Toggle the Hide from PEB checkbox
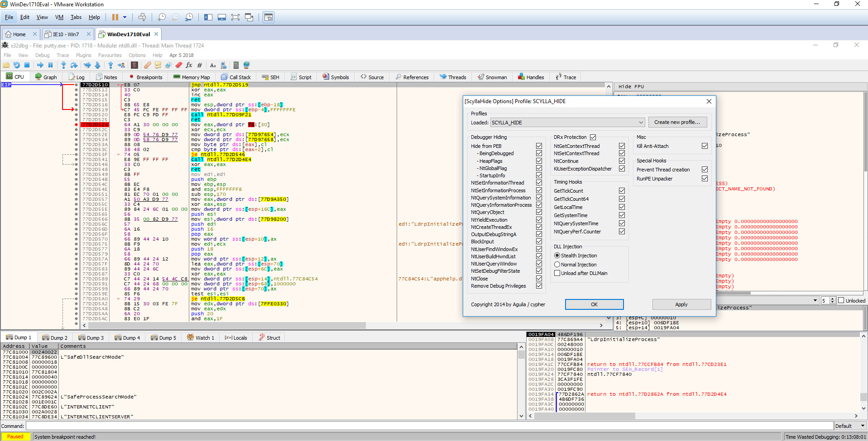Image resolution: width=868 pixels, height=441 pixels. pos(539,146)
